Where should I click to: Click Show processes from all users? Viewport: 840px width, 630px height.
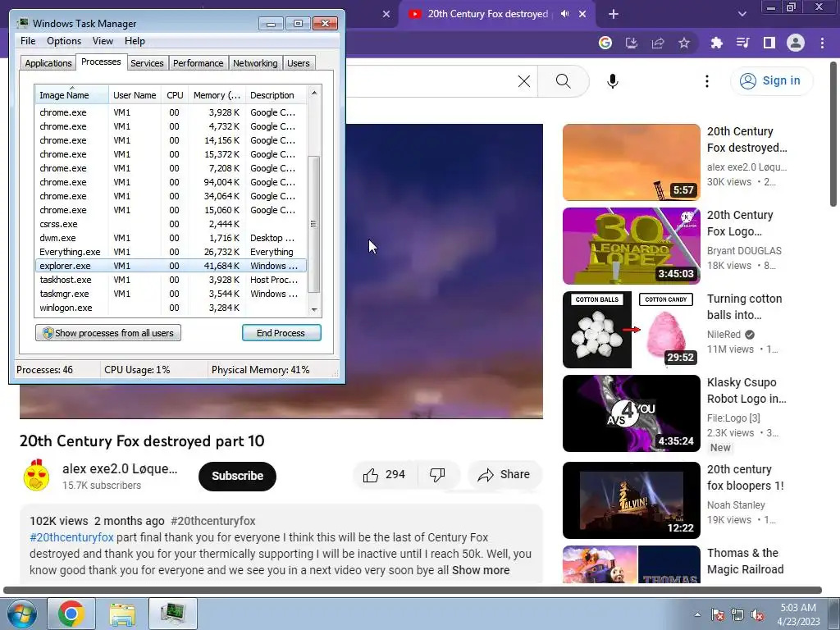tap(108, 333)
